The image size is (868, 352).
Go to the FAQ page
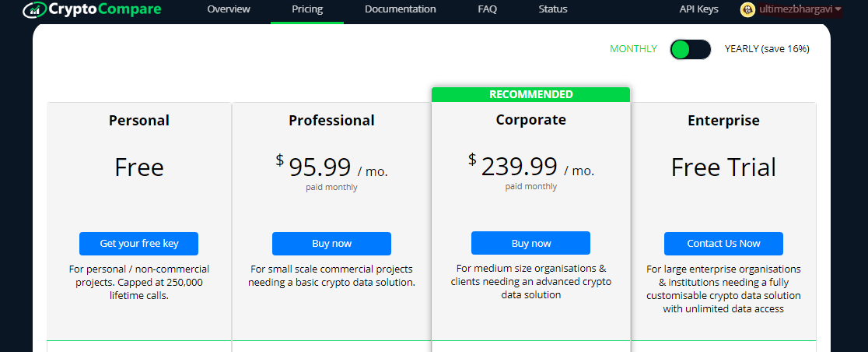(488, 9)
